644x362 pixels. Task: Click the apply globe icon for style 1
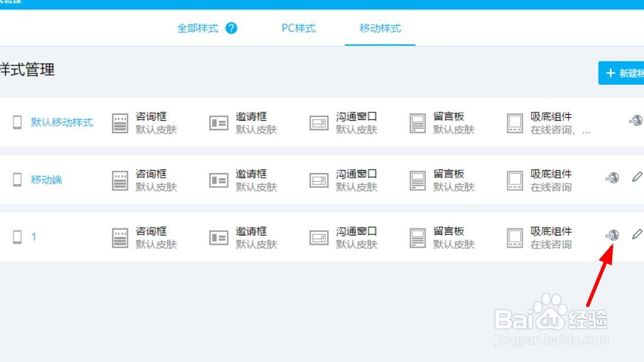[x=613, y=235]
